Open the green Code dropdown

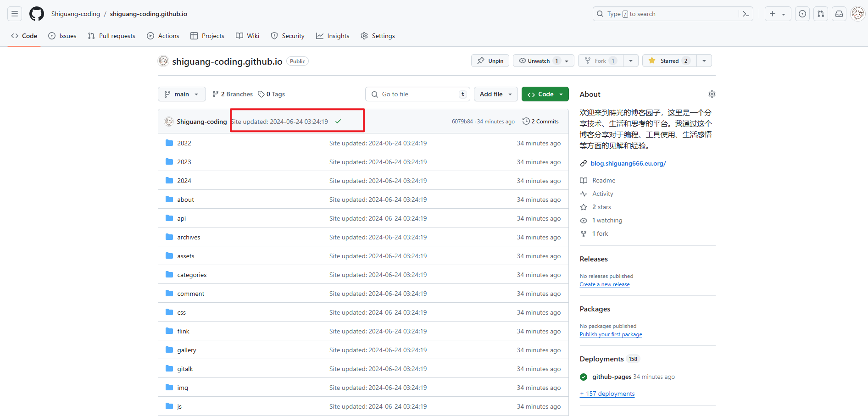[545, 94]
